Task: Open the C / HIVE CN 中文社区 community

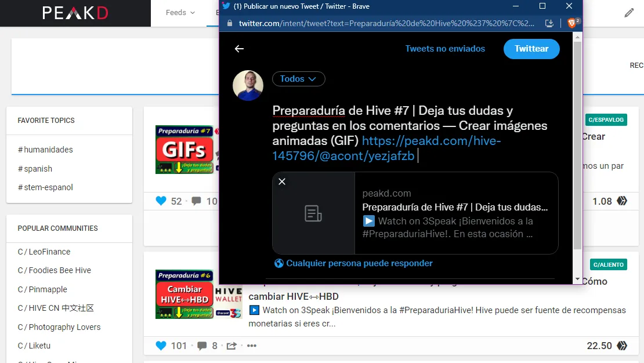Action: click(56, 308)
